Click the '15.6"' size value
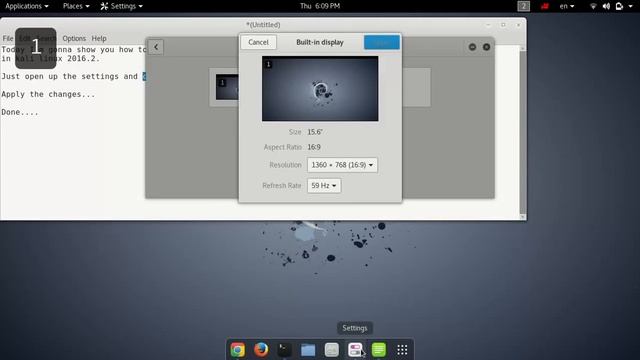This screenshot has width=640, height=360. pyautogui.click(x=315, y=132)
